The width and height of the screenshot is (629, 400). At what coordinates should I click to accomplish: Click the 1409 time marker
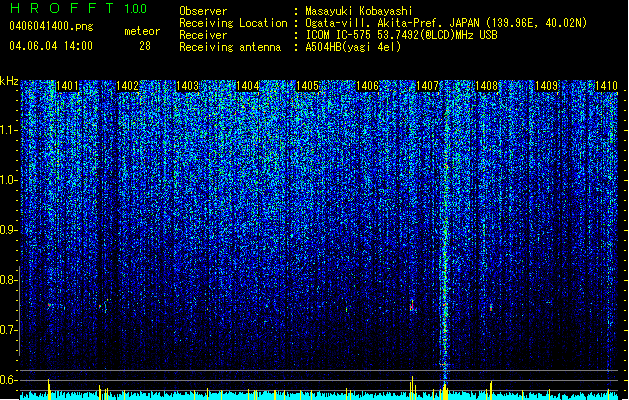547,86
